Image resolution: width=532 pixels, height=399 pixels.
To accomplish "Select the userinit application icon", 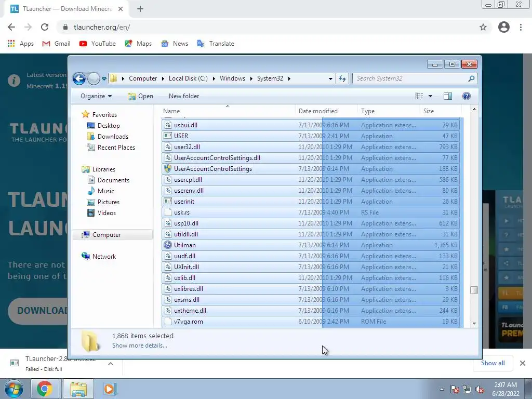I will pos(168,202).
